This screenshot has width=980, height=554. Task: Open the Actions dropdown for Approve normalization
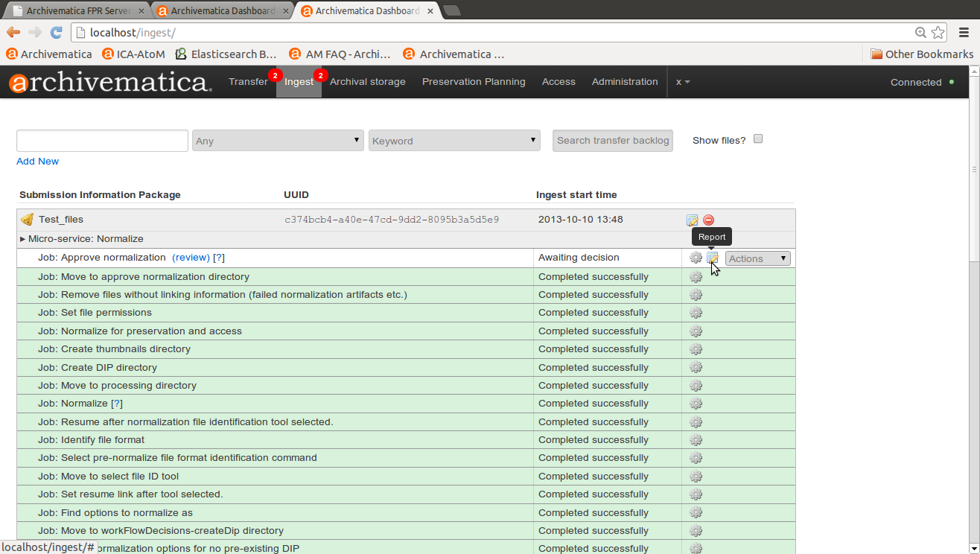click(757, 258)
